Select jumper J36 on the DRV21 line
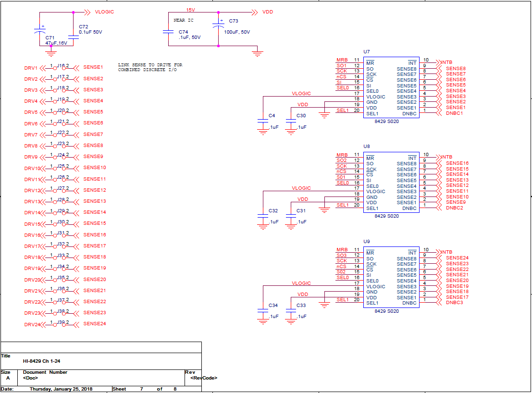This screenshot has height=393, width=532. pos(60,290)
